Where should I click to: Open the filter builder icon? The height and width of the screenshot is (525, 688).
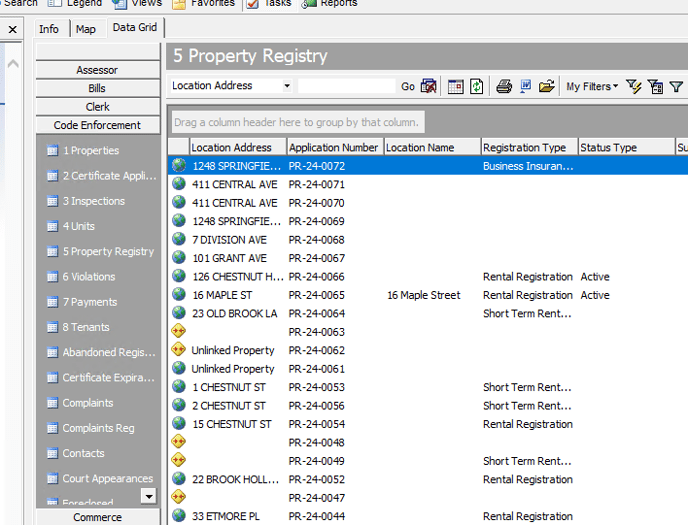click(655, 86)
